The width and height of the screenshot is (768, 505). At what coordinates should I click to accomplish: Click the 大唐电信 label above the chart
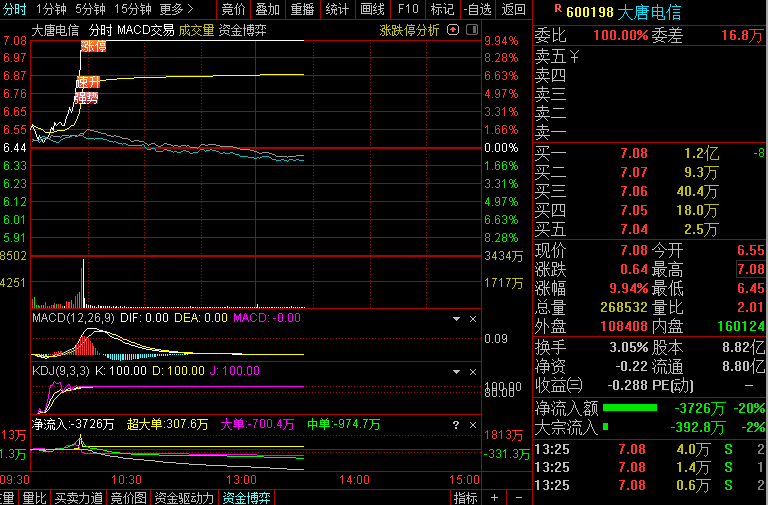pyautogui.click(x=55, y=30)
